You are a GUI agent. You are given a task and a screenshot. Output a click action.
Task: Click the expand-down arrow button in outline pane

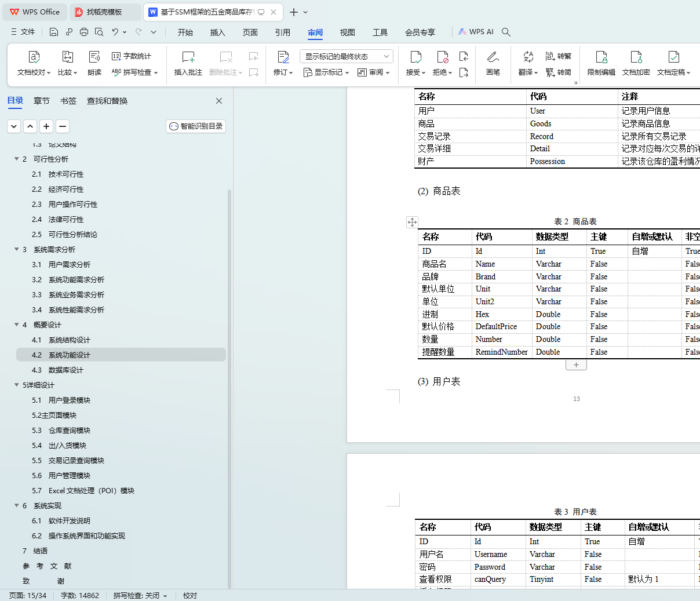(x=14, y=126)
